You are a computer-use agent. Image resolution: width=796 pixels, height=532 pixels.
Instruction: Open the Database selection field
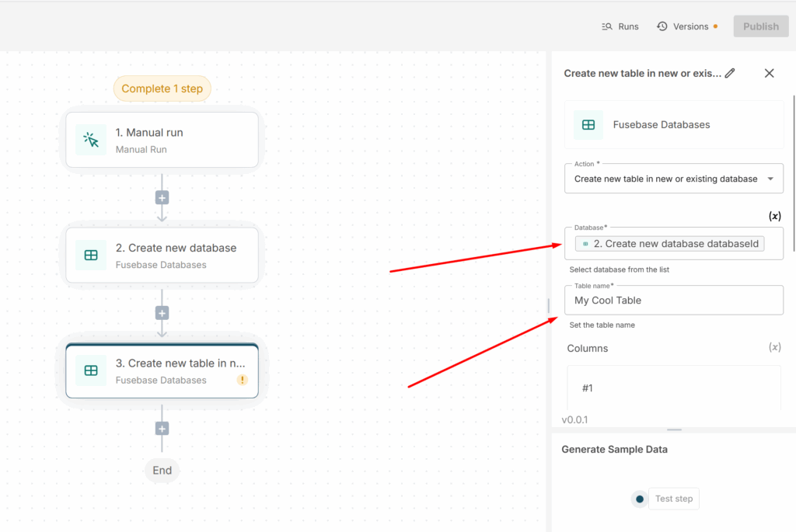click(673, 244)
